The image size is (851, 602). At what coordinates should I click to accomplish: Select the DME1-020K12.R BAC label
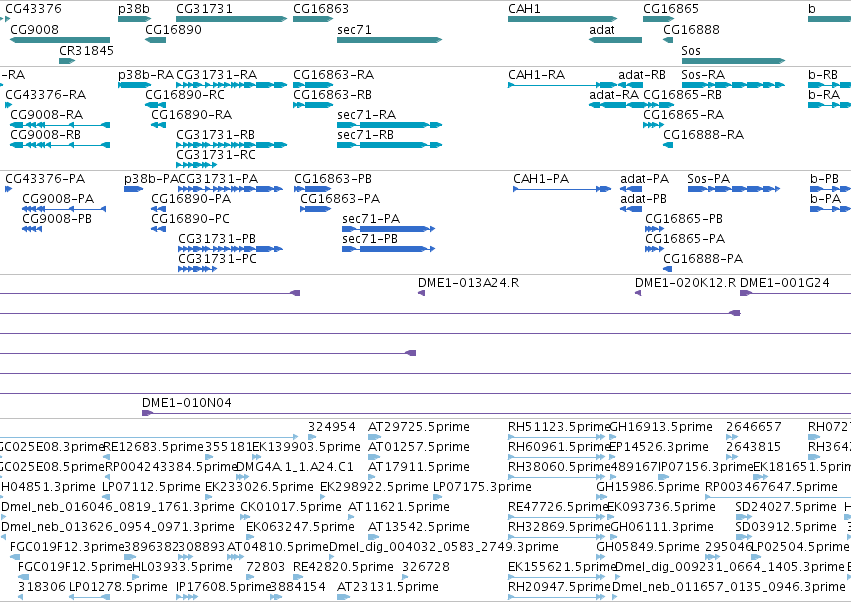pos(685,283)
